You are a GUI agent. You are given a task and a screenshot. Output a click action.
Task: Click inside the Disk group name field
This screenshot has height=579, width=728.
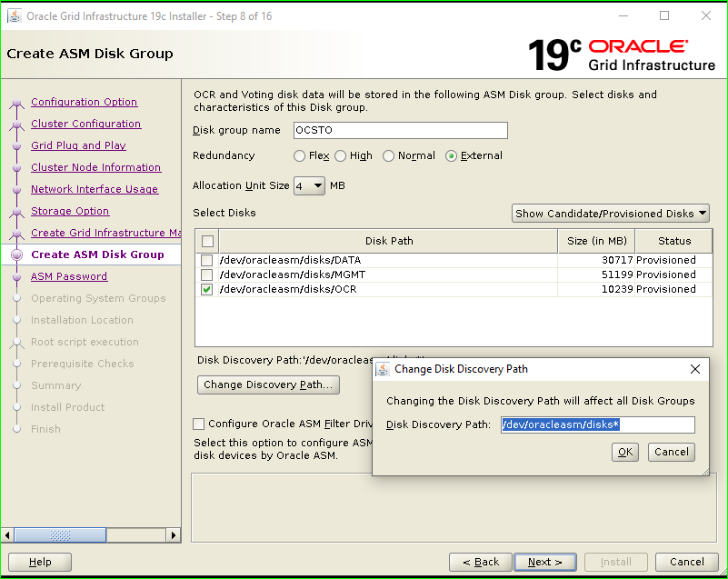click(x=400, y=130)
